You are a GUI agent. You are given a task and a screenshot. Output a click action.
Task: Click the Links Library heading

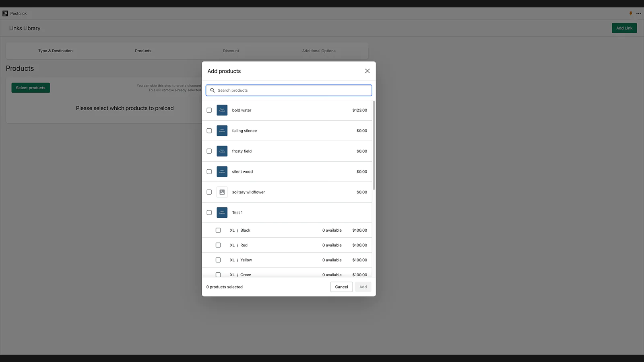(x=25, y=28)
